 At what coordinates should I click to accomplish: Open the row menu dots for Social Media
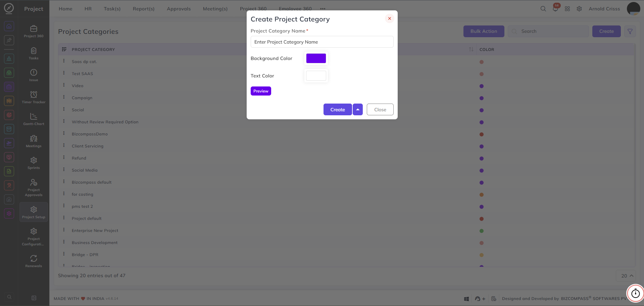pyautogui.click(x=64, y=170)
